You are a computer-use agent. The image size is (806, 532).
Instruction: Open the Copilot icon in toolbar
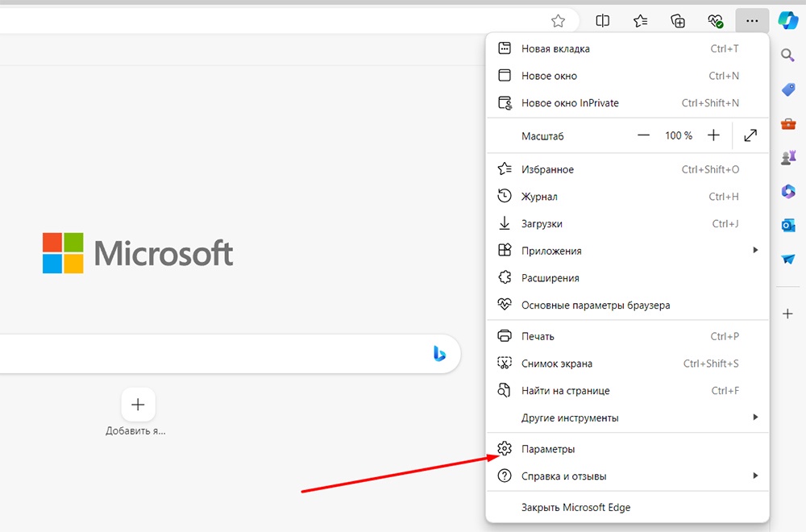click(788, 21)
